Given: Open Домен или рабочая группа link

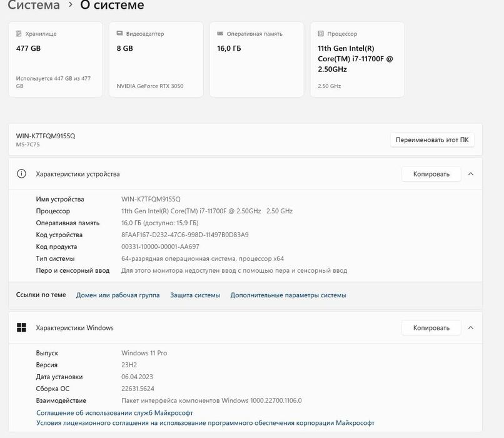Looking at the screenshot, I should pos(118,295).
